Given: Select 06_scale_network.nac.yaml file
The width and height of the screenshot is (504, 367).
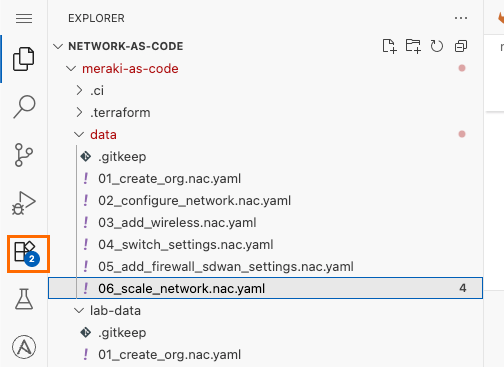Looking at the screenshot, I should point(265,288).
